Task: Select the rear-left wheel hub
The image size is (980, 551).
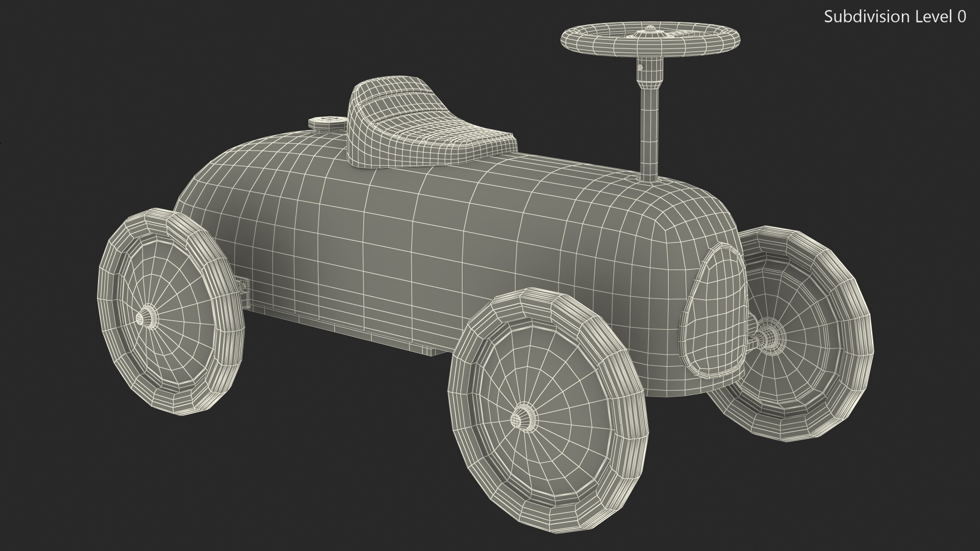Action: [146, 317]
